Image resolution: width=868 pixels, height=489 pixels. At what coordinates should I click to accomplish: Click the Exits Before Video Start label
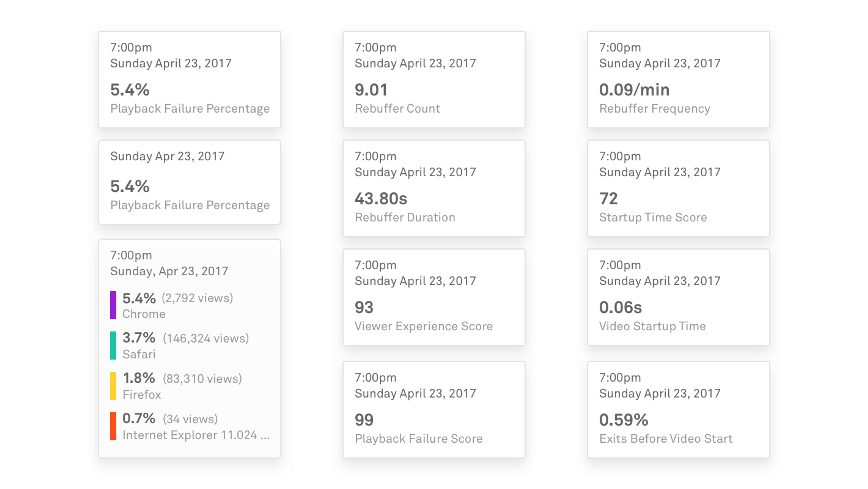(666, 439)
